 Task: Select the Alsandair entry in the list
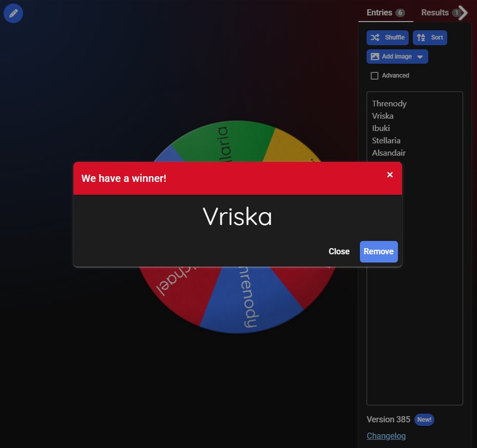[x=389, y=153]
